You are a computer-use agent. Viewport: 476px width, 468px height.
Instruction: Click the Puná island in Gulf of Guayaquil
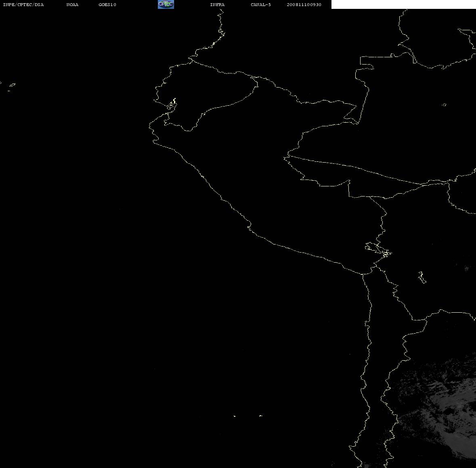pyautogui.click(x=172, y=104)
